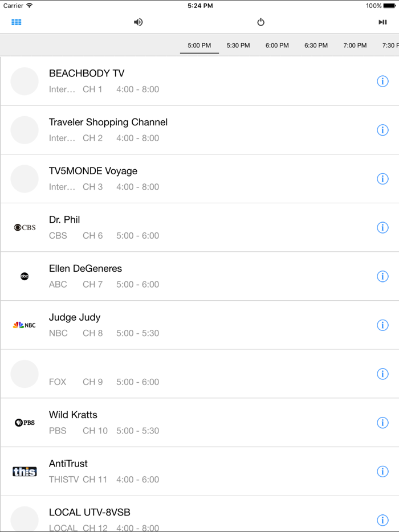The image size is (399, 532).
Task: View info for Judge Judy
Action: click(x=382, y=325)
